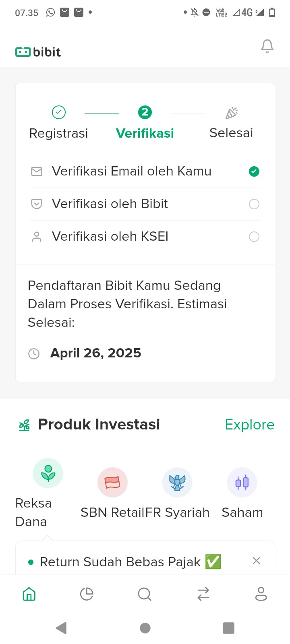Open the profile person tab
This screenshot has width=290, height=644.
pyautogui.click(x=261, y=594)
